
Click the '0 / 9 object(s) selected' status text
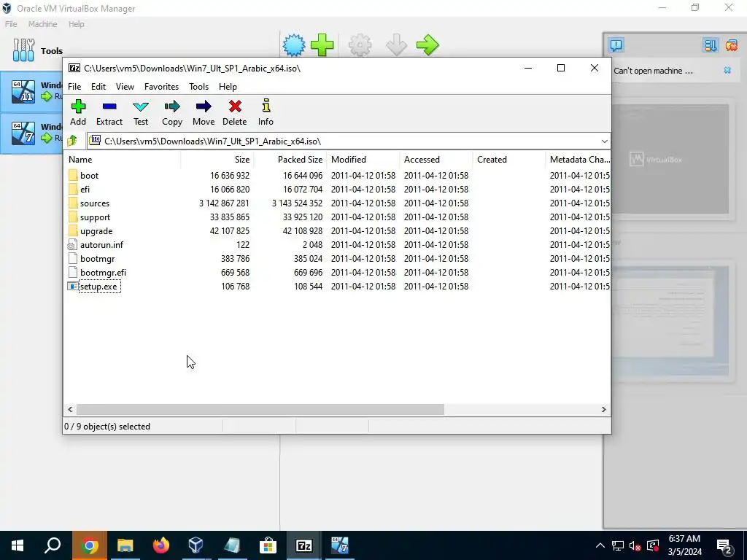tap(107, 426)
